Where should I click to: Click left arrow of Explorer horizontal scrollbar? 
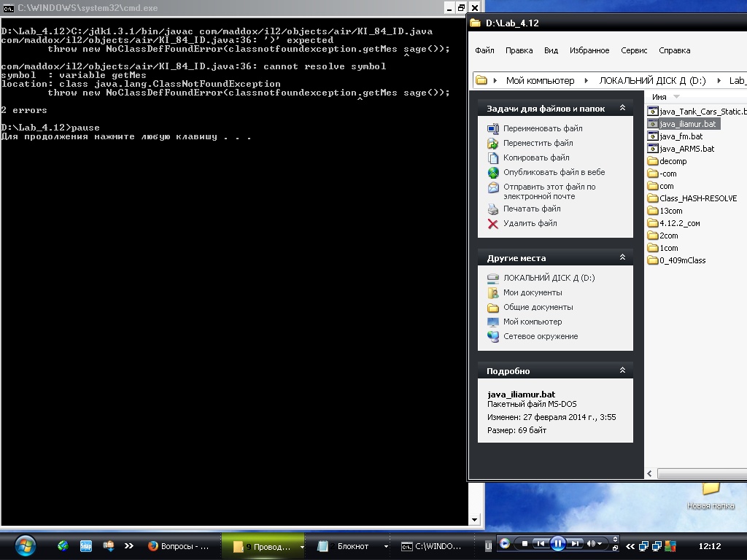649,473
